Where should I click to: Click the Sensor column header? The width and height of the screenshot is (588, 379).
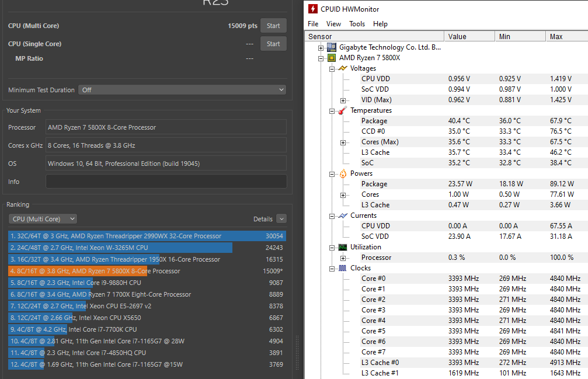click(375, 36)
